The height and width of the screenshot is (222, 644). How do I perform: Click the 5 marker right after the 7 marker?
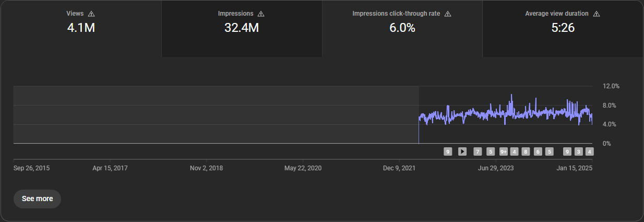tap(491, 151)
